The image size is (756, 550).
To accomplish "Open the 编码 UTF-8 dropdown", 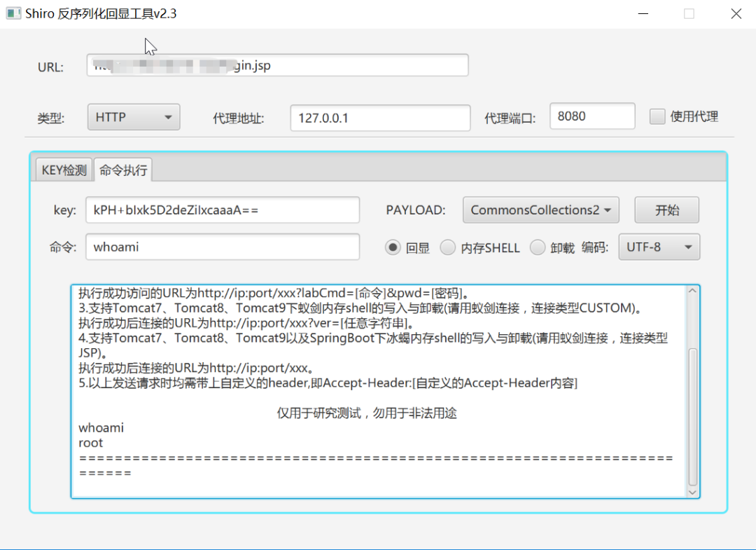I will (659, 247).
